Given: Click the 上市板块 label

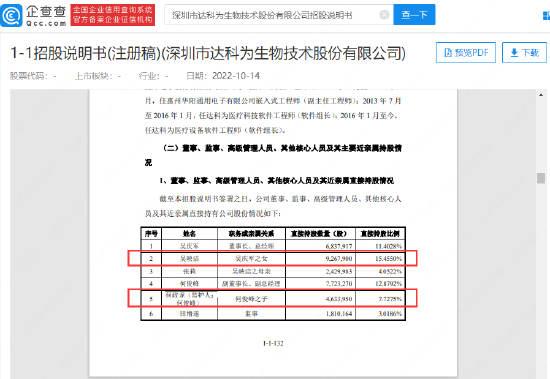Looking at the screenshot, I should click(93, 76).
